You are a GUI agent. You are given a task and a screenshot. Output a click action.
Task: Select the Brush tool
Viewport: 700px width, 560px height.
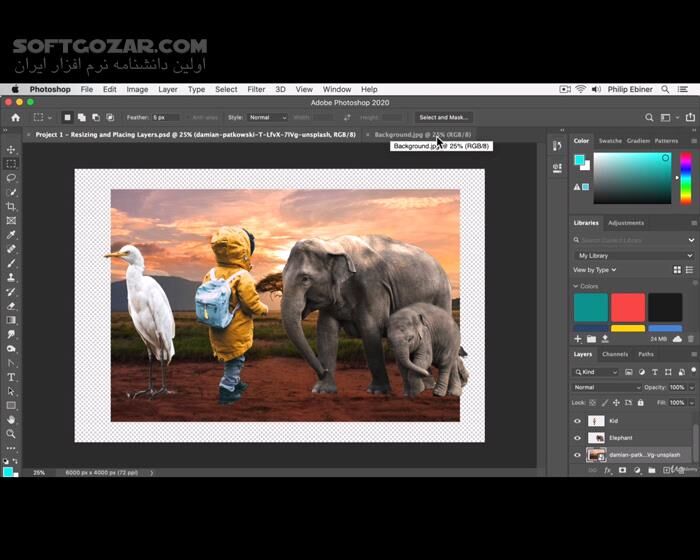tap(11, 263)
